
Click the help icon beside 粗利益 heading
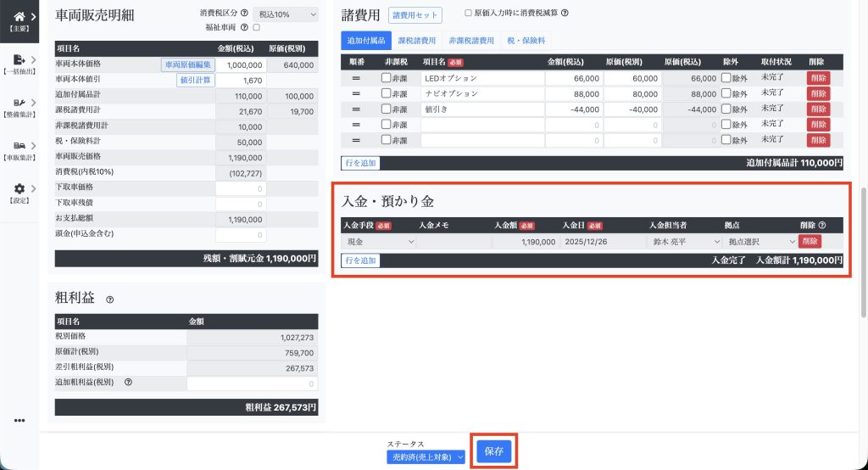click(x=110, y=299)
